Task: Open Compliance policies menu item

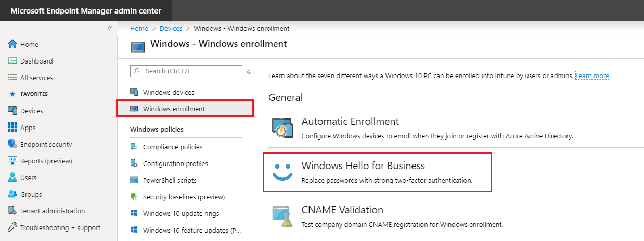Action: point(173,147)
